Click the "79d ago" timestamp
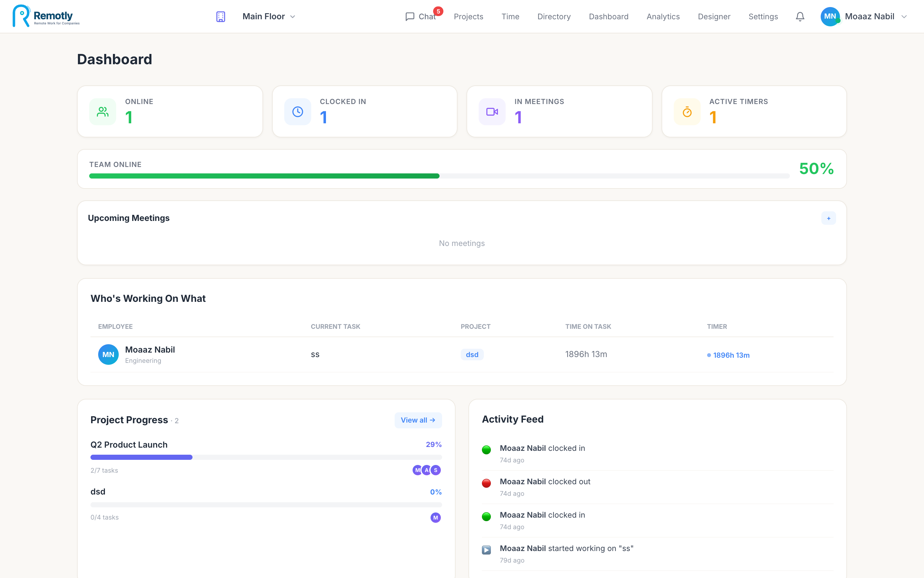The height and width of the screenshot is (578, 924). [512, 560]
